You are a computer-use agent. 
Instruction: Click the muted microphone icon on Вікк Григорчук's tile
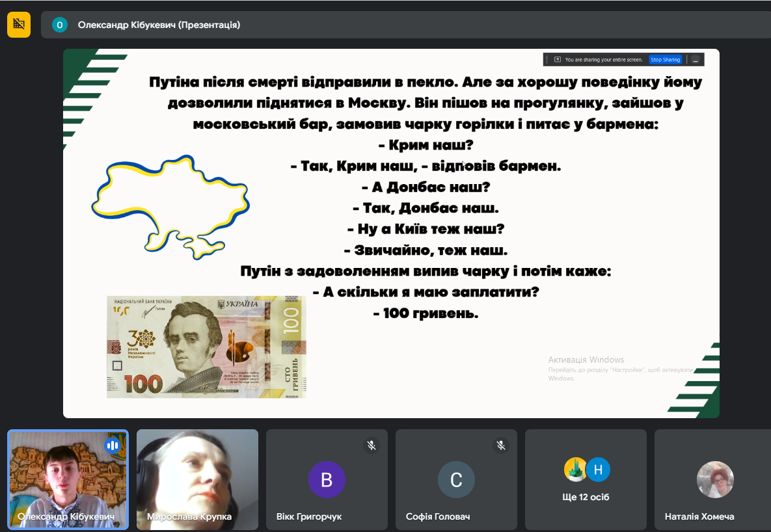[372, 446]
